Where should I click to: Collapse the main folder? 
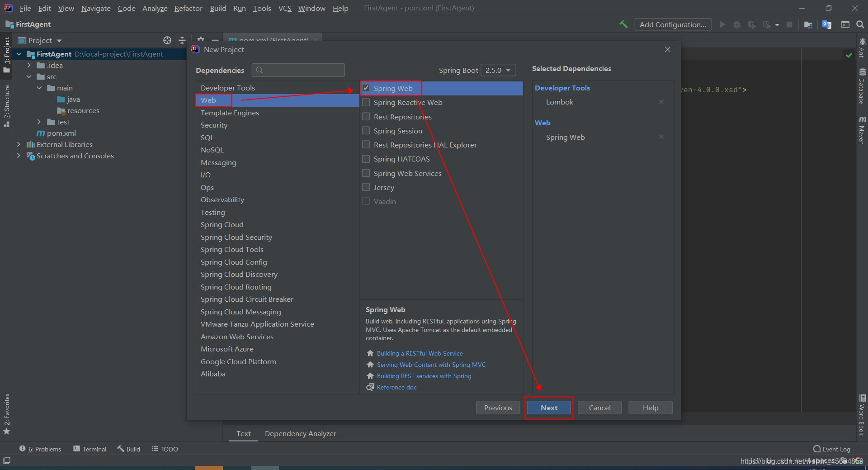39,88
